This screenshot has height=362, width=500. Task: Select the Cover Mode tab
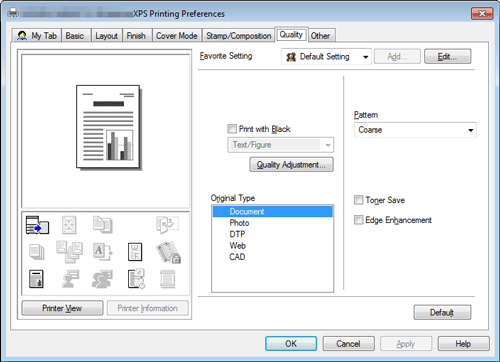point(177,36)
